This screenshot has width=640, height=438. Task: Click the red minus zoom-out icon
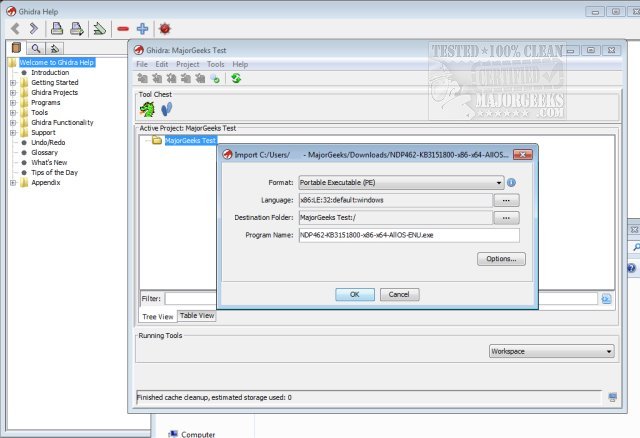coord(123,29)
